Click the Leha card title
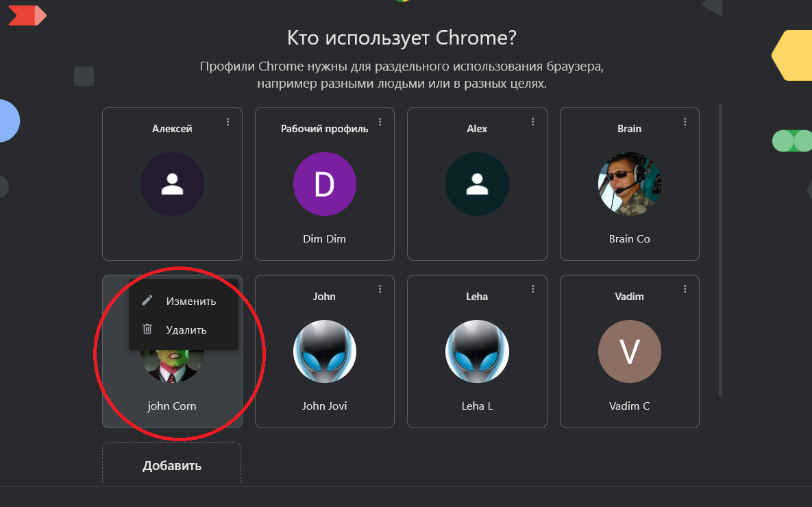Viewport: 812px width, 507px height. [477, 296]
